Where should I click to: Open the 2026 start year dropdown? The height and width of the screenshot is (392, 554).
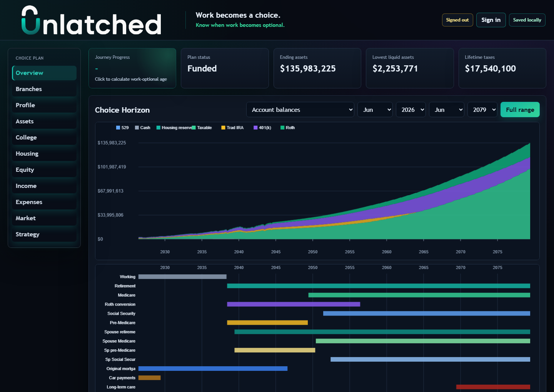click(x=411, y=110)
